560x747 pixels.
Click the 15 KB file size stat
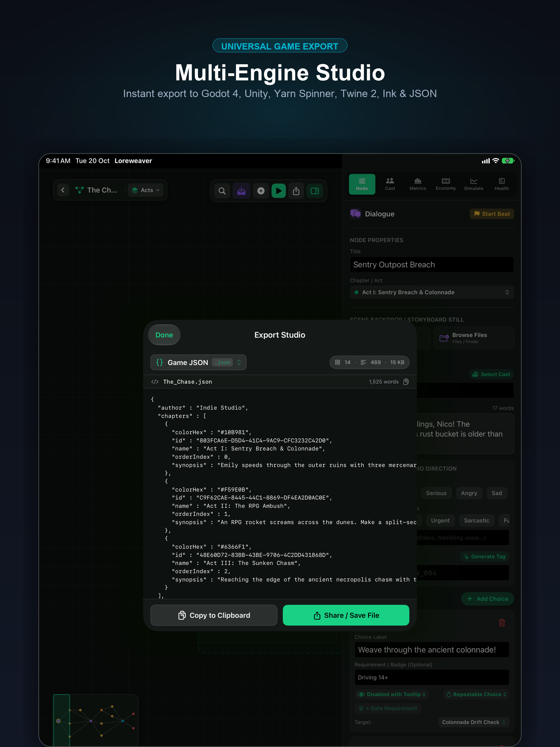(397, 362)
